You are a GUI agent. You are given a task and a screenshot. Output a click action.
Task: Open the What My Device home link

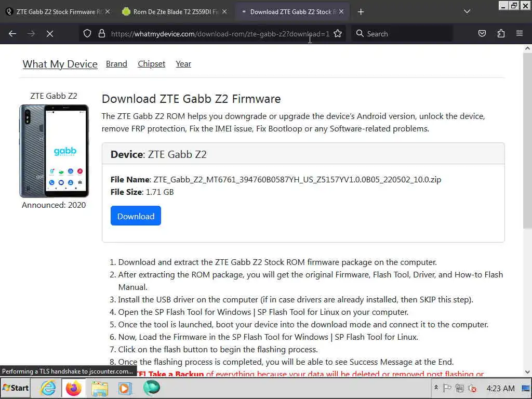[60, 64]
